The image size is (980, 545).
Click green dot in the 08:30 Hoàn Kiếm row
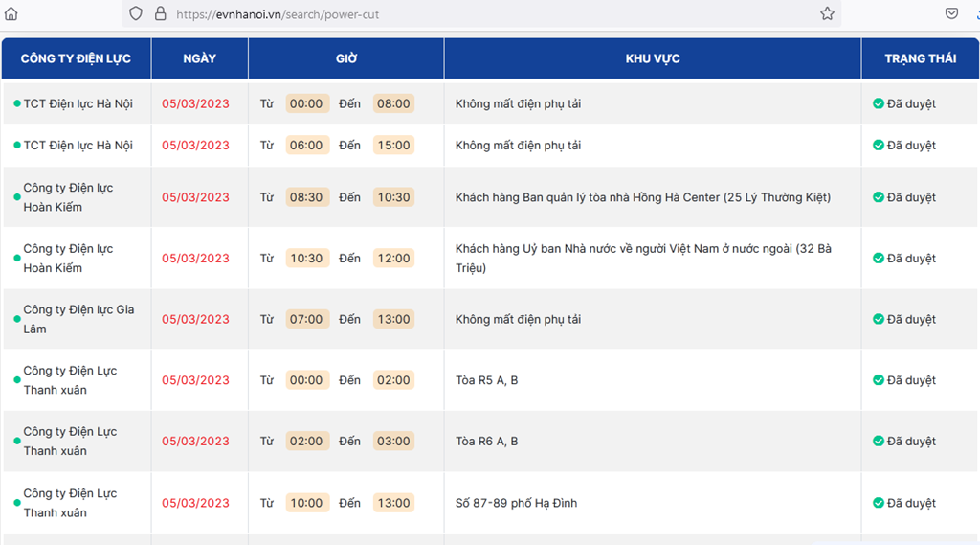[17, 197]
